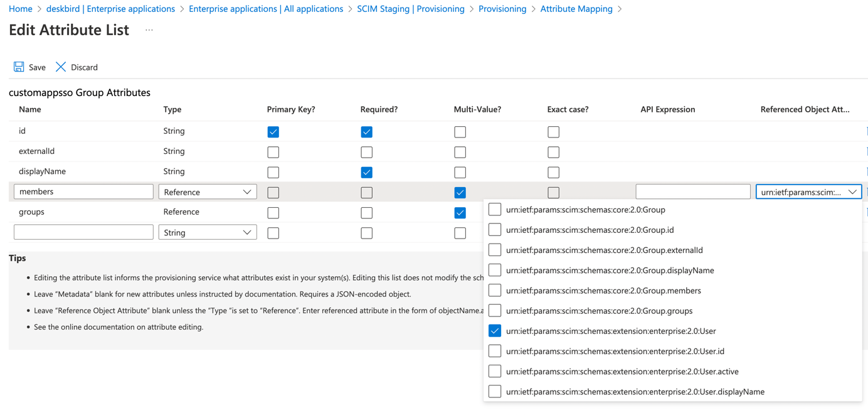The height and width of the screenshot is (415, 868).
Task: Open Attribute Mapping breadcrumb link
Action: tap(576, 9)
